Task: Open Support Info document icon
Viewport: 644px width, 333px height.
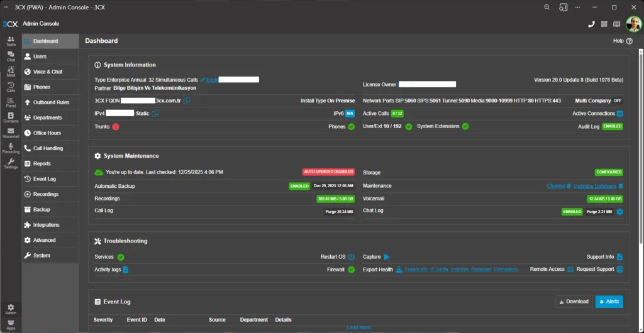Action: pos(619,257)
